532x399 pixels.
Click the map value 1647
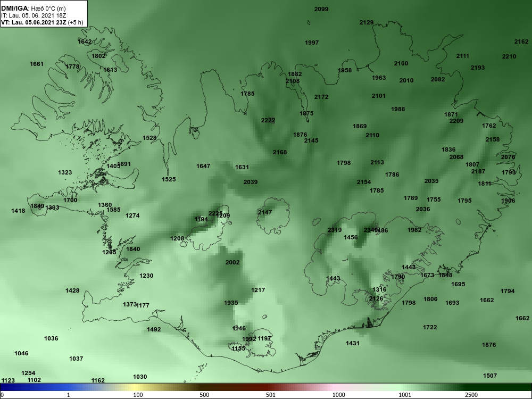coord(203,166)
